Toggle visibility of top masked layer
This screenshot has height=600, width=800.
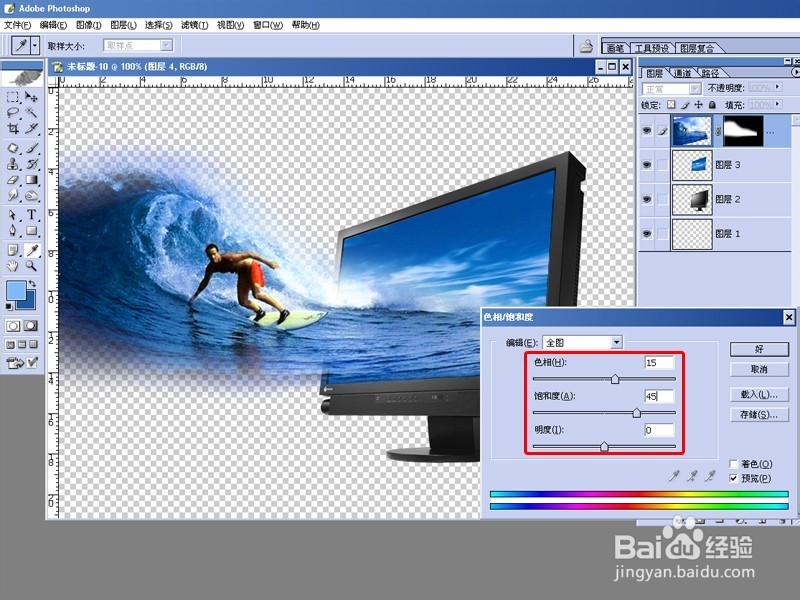coord(647,131)
